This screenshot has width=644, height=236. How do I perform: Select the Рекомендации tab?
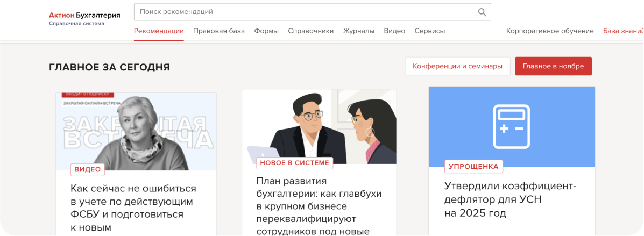159,31
